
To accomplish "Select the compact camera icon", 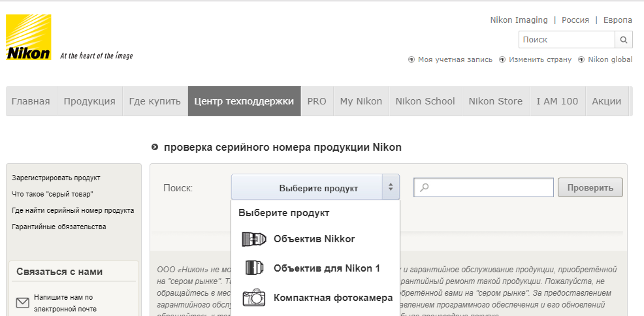I will 254,298.
